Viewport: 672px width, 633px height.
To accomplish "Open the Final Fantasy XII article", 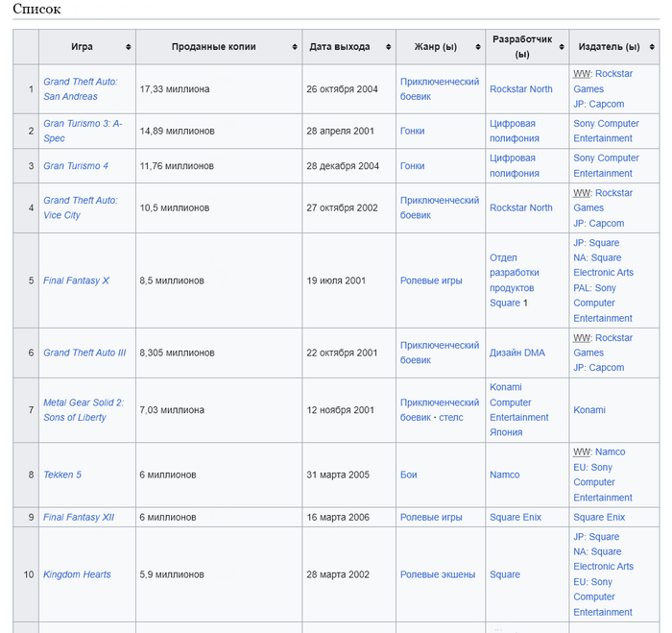I will coord(79,517).
